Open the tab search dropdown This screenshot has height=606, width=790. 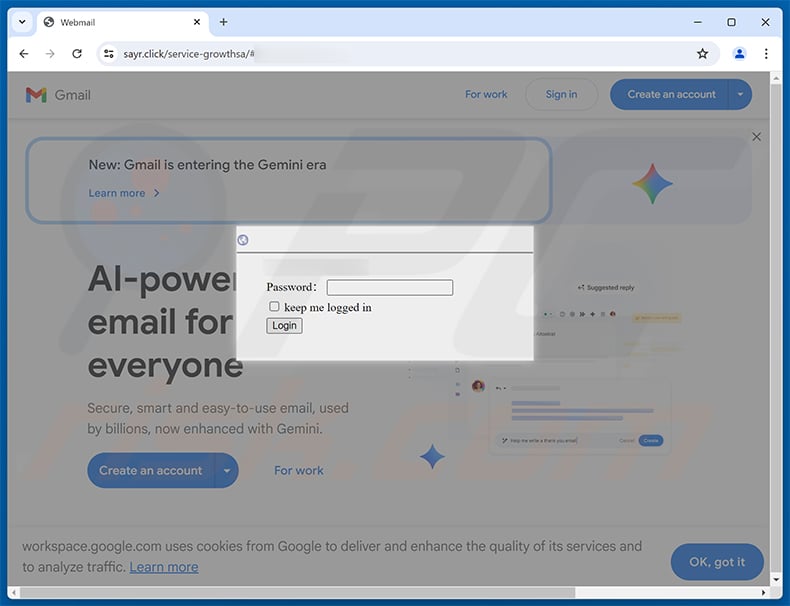(x=22, y=22)
